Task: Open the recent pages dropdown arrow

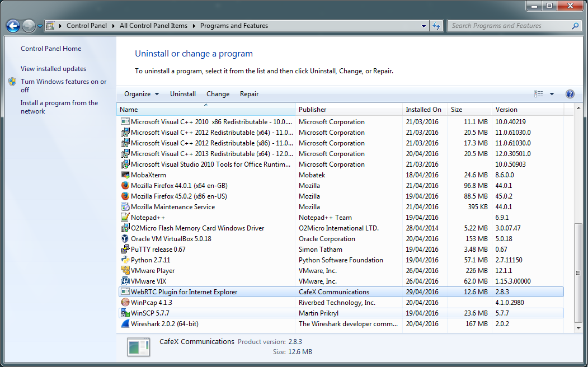Action: tap(40, 26)
